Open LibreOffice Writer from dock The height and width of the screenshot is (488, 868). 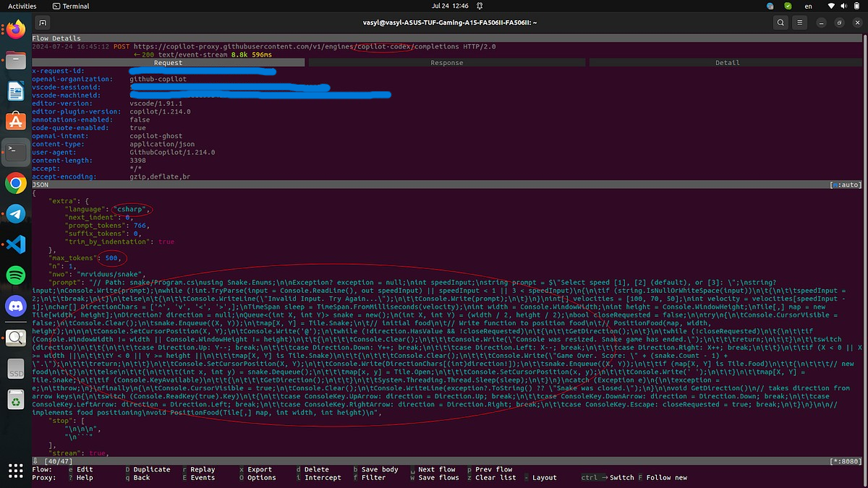[16, 91]
